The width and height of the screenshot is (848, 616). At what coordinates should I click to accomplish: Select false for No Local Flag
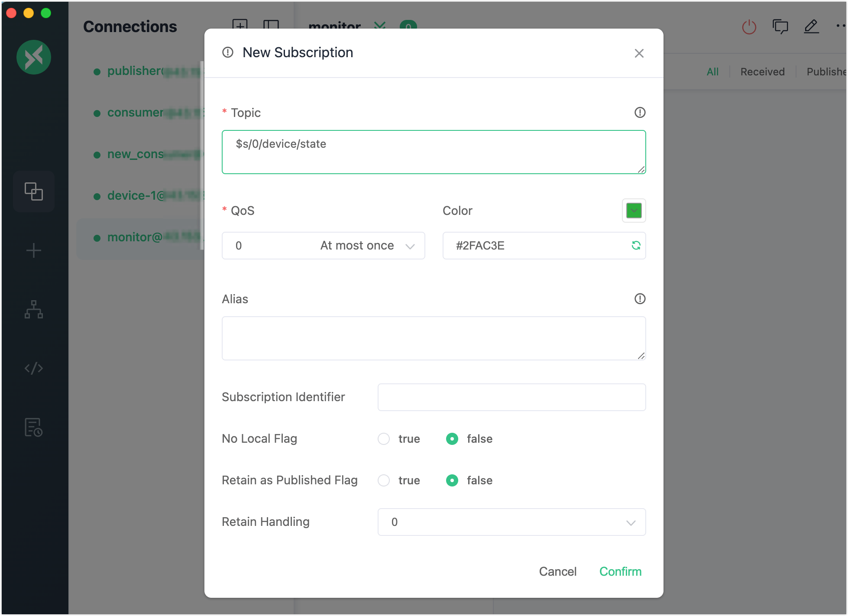[x=452, y=439]
